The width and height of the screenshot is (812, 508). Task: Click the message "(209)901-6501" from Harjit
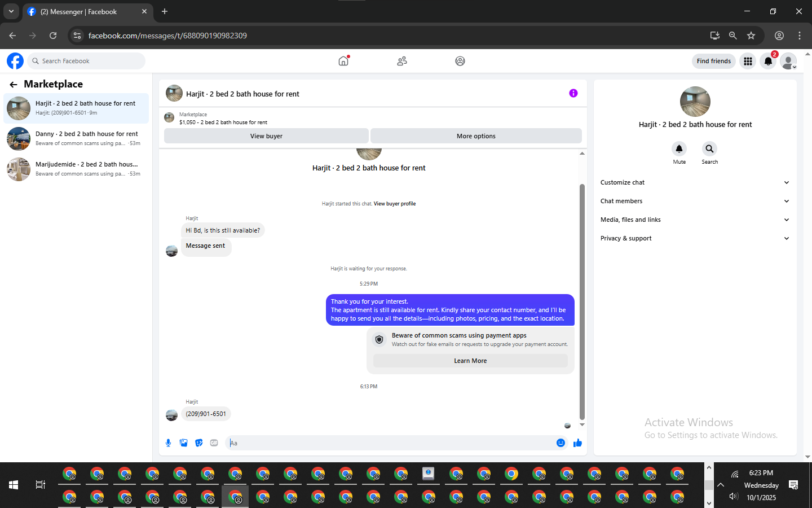tap(206, 414)
